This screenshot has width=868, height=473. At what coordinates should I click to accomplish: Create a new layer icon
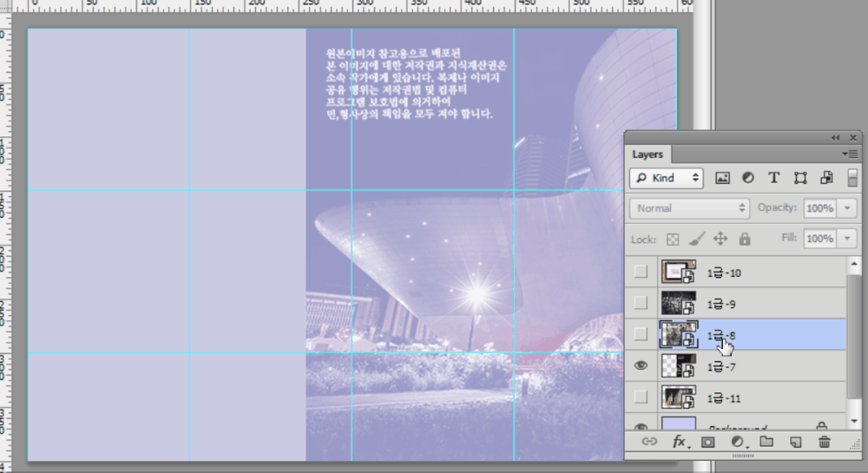795,442
